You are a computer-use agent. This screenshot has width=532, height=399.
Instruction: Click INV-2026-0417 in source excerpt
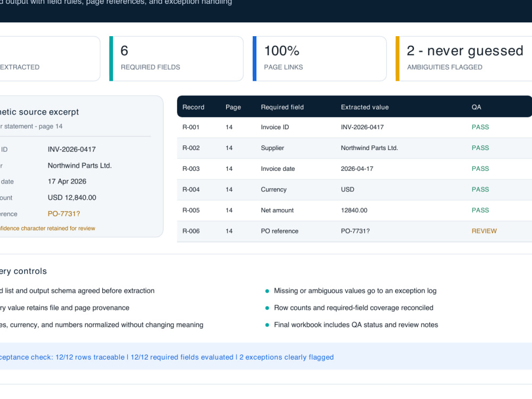72,149
